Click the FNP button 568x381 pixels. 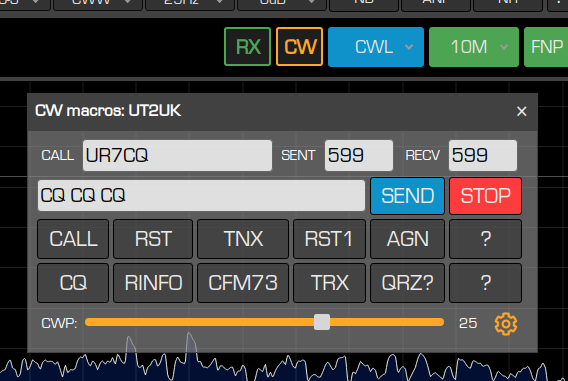[546, 47]
